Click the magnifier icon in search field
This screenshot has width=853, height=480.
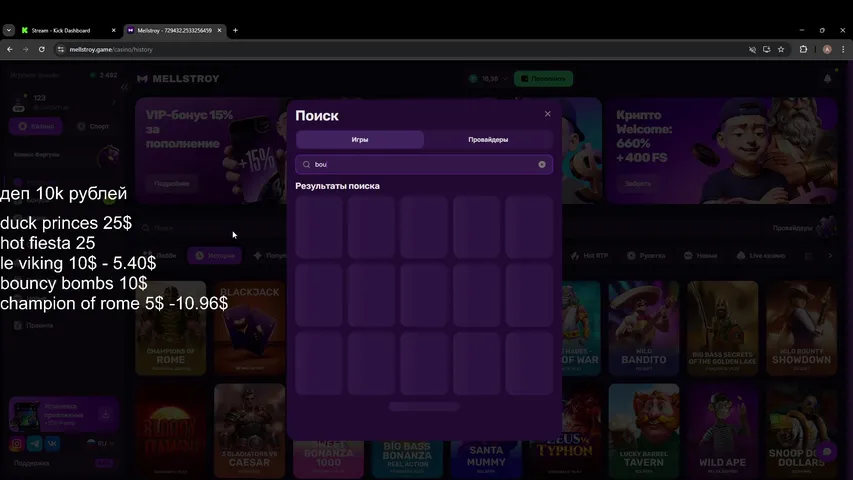click(x=306, y=164)
